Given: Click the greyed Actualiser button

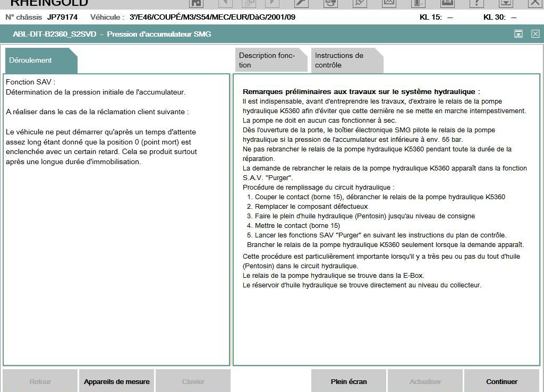Looking at the screenshot, I should pyautogui.click(x=425, y=381).
